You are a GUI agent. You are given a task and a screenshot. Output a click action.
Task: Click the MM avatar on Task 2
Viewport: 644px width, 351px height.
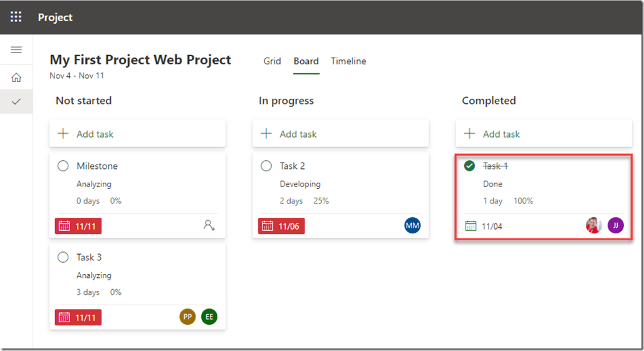(412, 225)
